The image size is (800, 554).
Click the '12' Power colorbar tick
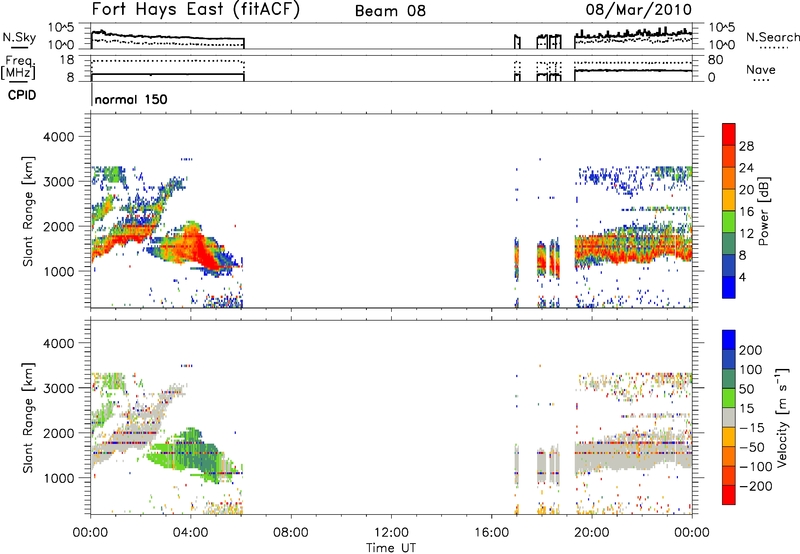pos(746,234)
